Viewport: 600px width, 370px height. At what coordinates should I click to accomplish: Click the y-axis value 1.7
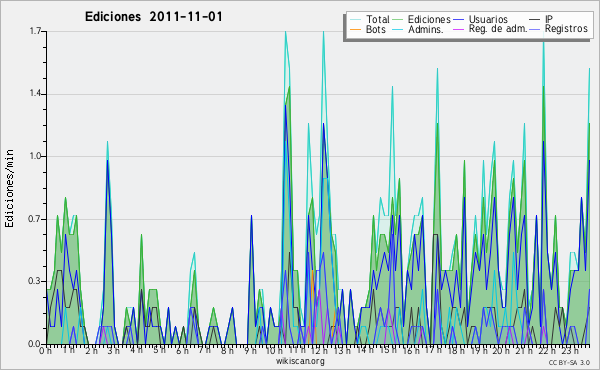[35, 31]
